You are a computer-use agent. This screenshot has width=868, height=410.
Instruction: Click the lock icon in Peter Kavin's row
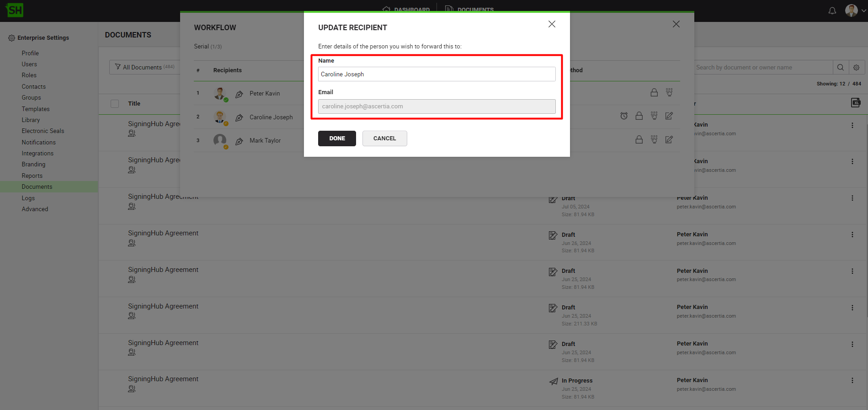654,93
